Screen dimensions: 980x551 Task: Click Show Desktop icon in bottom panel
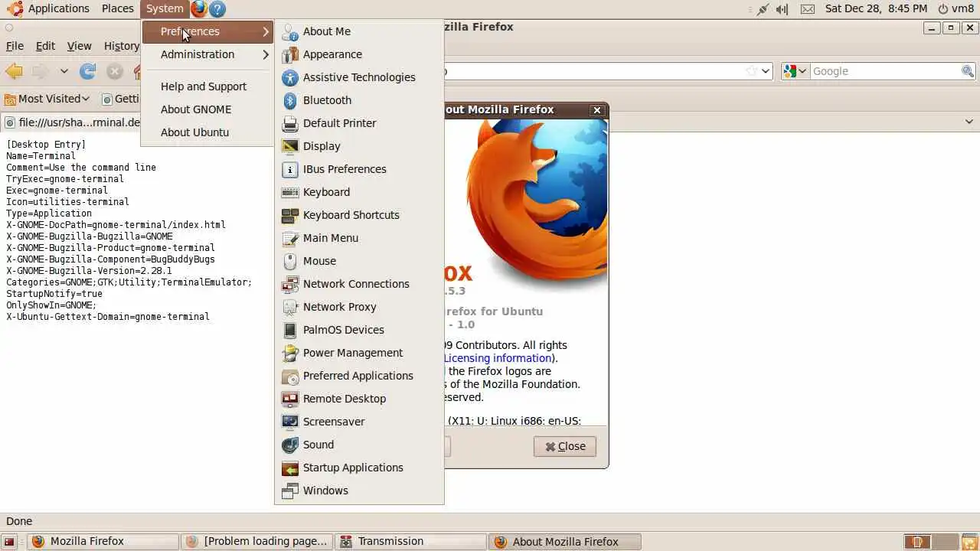[9, 542]
